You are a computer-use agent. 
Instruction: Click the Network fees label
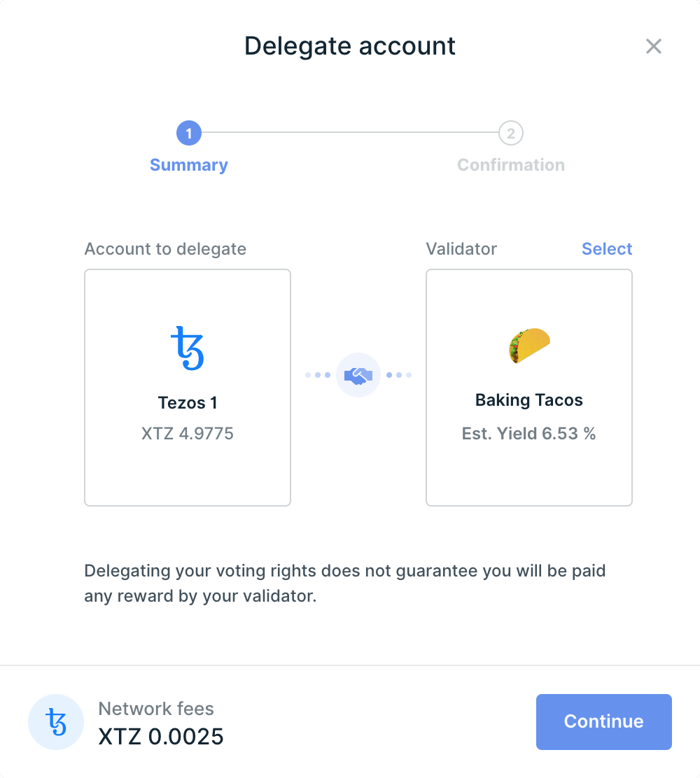pos(156,709)
